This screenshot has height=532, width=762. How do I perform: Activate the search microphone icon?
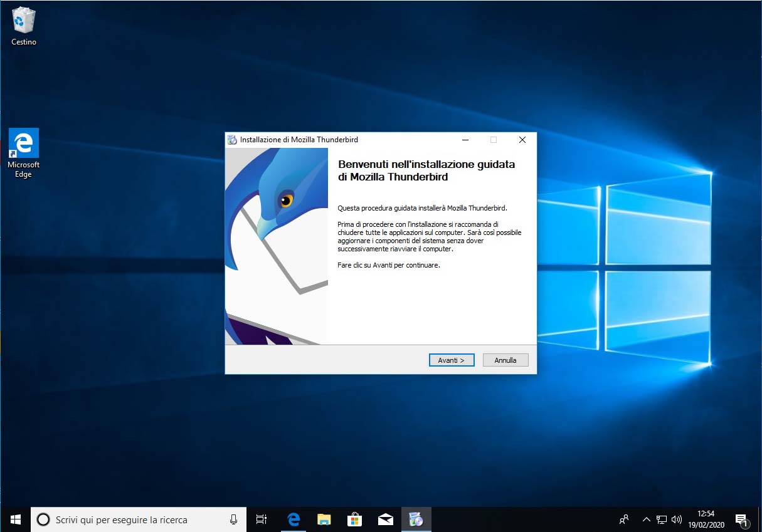click(x=233, y=519)
